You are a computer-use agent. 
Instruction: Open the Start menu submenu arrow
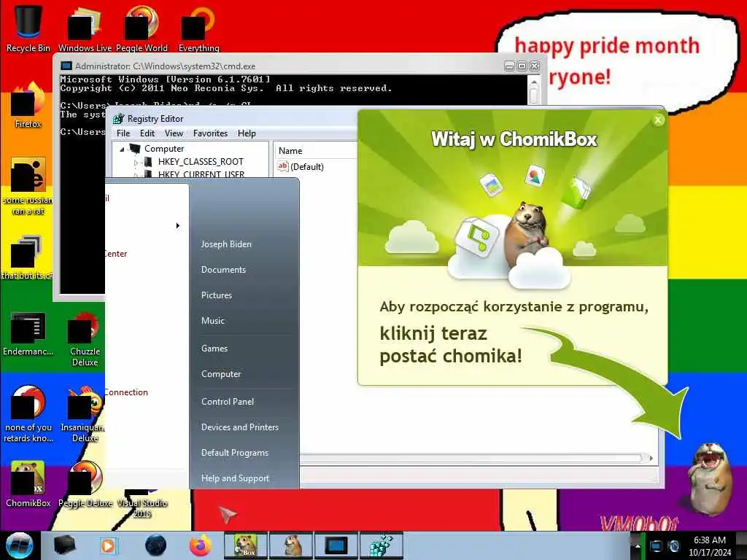point(178,226)
